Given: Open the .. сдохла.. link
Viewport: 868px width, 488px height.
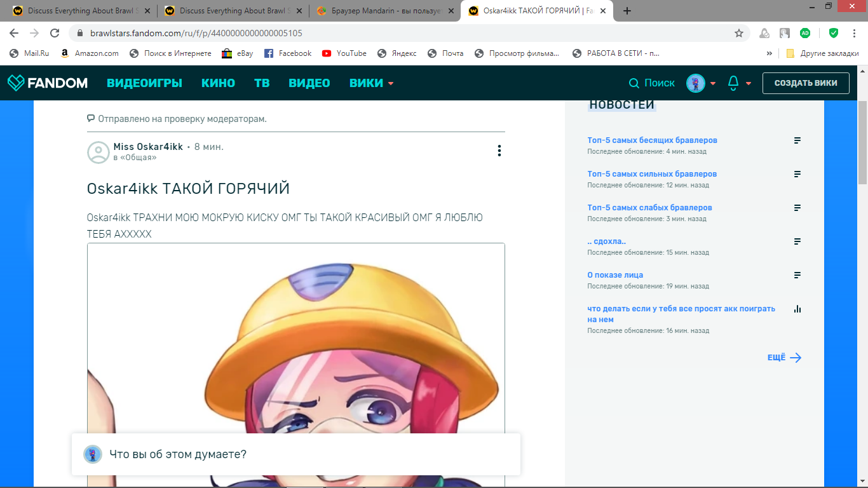Looking at the screenshot, I should [x=606, y=241].
